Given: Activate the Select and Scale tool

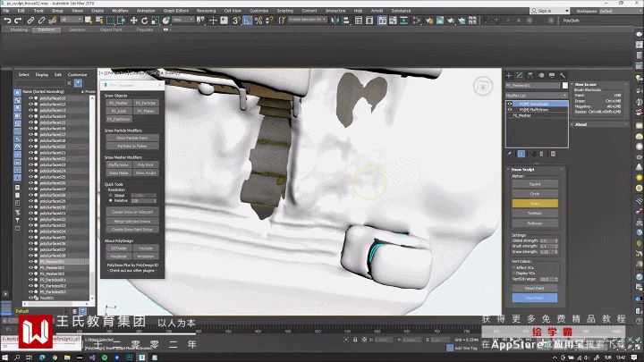Looking at the screenshot, I should pos(156,20).
